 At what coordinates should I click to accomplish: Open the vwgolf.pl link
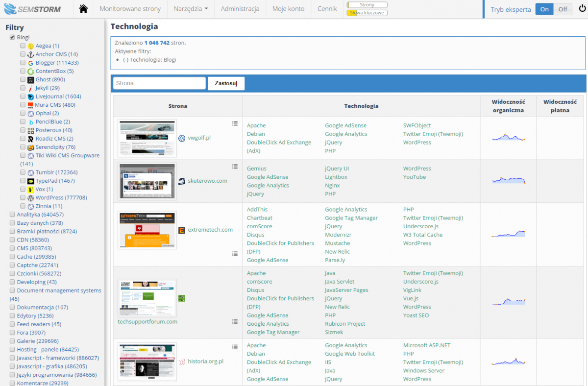pyautogui.click(x=199, y=138)
